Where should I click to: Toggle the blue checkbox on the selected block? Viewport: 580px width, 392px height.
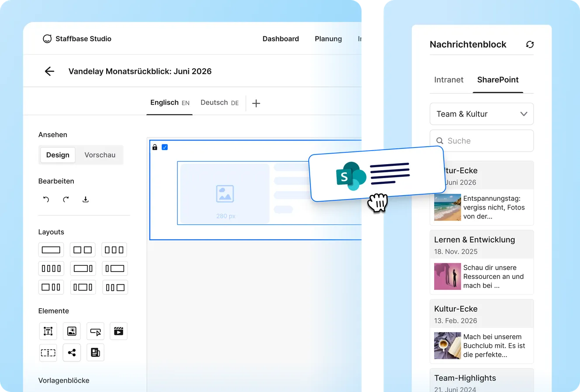tap(165, 147)
